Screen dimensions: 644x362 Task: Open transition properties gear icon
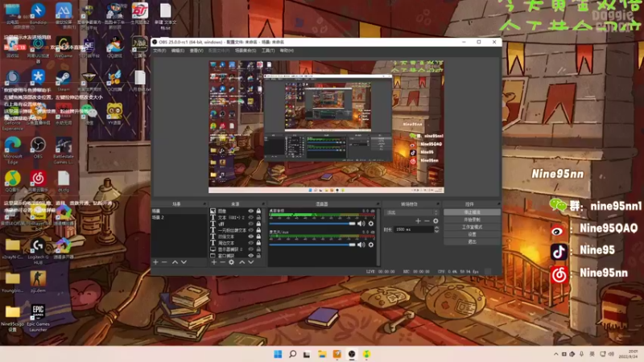pos(436,220)
